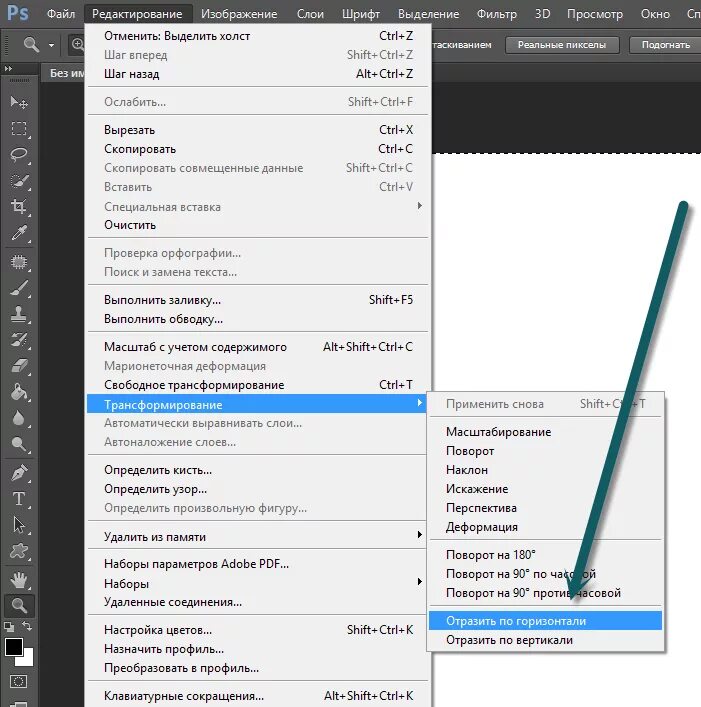Viewport: 701px width, 707px height.
Task: Select the Rectangular Marquee tool
Action: (x=18, y=129)
